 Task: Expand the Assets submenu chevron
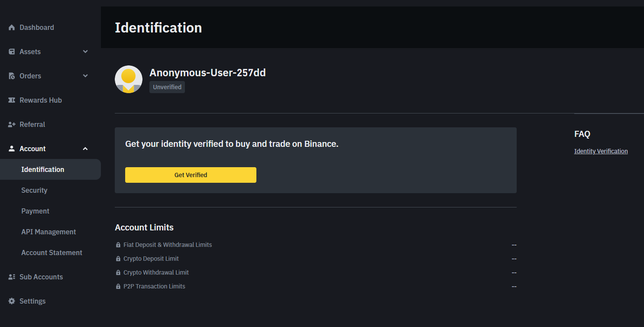[85, 52]
